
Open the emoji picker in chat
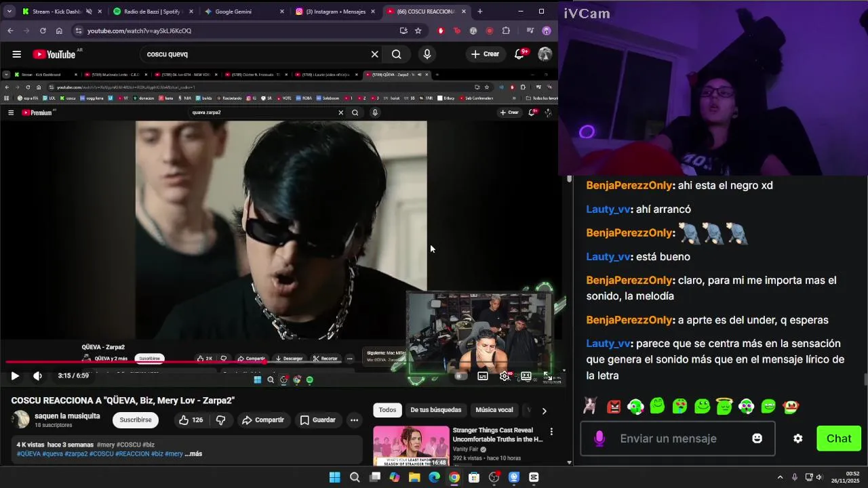(757, 439)
